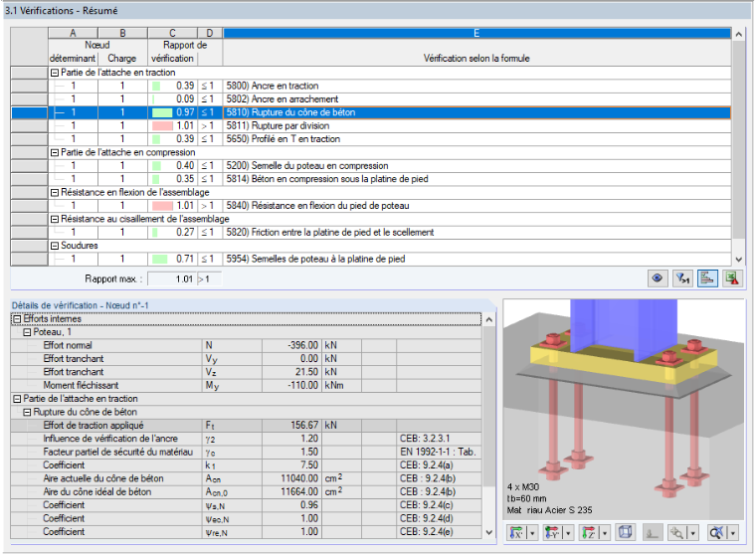The width and height of the screenshot is (756, 555).
Task: Collapse 'Efforts internes' in details panel
Action: click(17, 318)
